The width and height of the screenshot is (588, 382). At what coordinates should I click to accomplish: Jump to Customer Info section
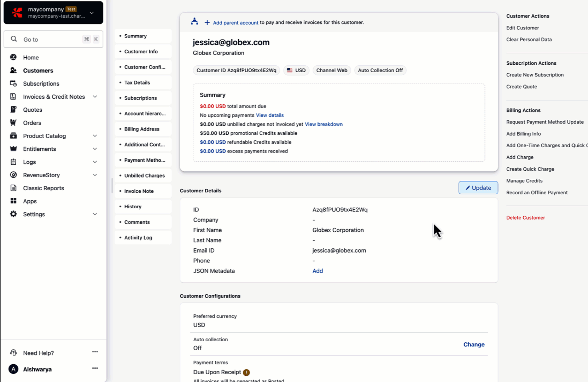[143, 52]
